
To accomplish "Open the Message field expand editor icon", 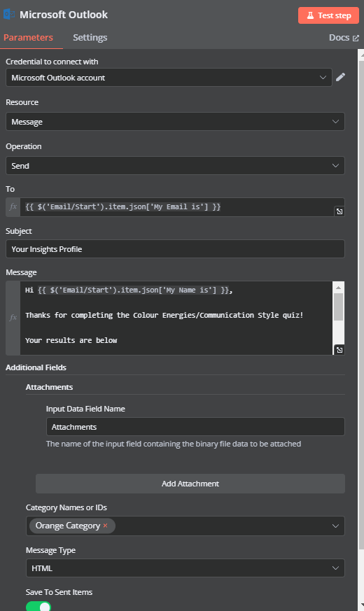I will pyautogui.click(x=339, y=350).
